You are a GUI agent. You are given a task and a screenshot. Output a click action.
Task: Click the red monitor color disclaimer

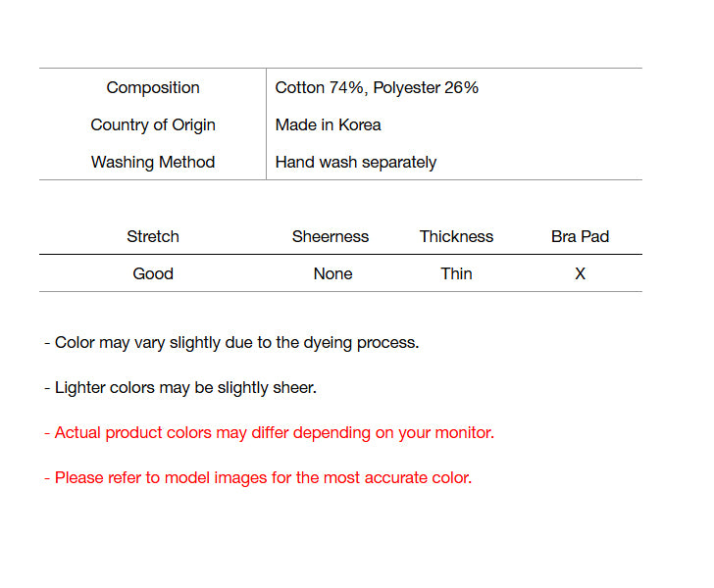pos(269,433)
